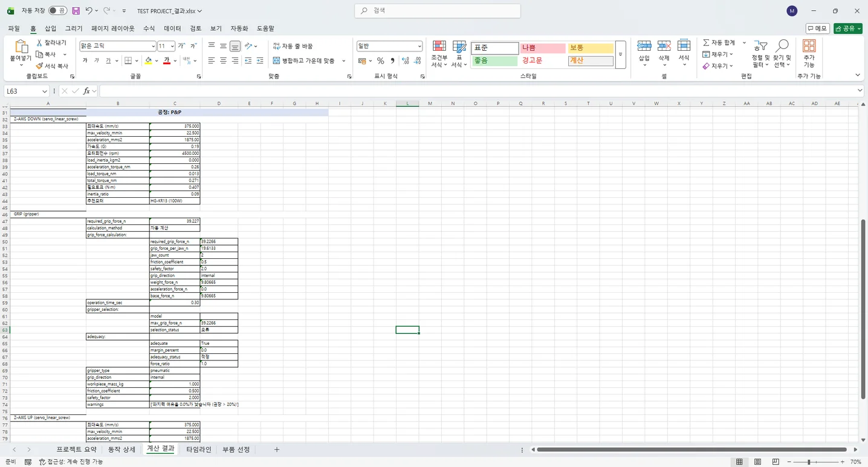
Task: Click the Copy (복사) button
Action: (x=47, y=54)
